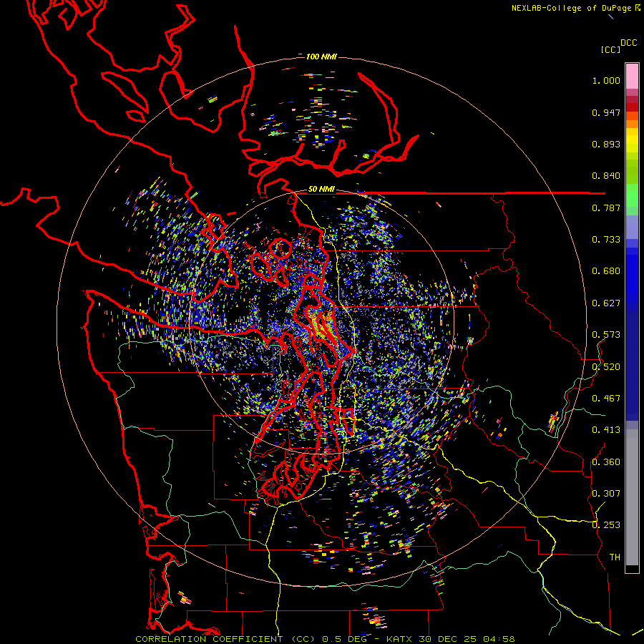Click the 0.413 scale value
Image resolution: width=644 pixels, height=644 pixels.
(x=606, y=430)
